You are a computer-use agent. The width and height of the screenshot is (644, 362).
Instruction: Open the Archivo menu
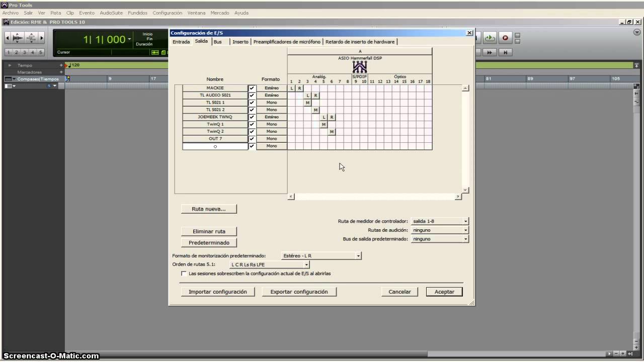(x=11, y=13)
